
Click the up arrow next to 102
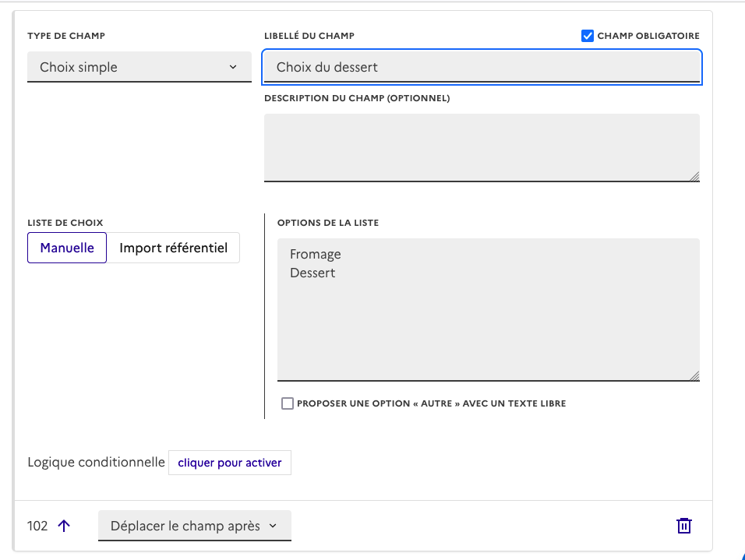coord(64,526)
